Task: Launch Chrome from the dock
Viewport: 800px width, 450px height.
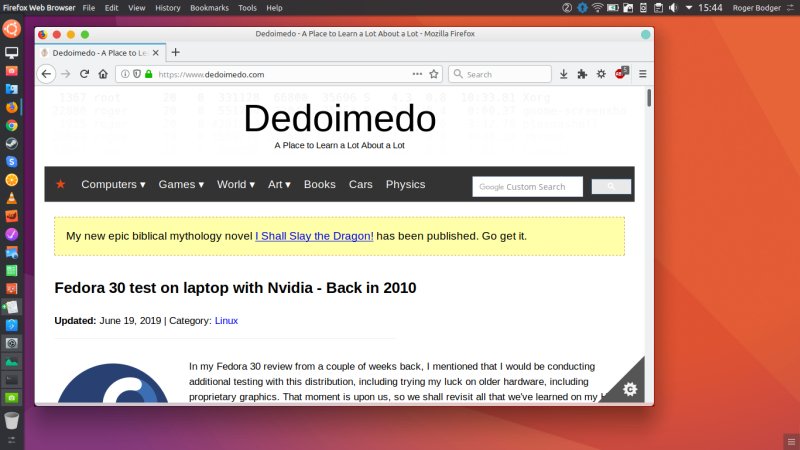Action: (x=11, y=125)
